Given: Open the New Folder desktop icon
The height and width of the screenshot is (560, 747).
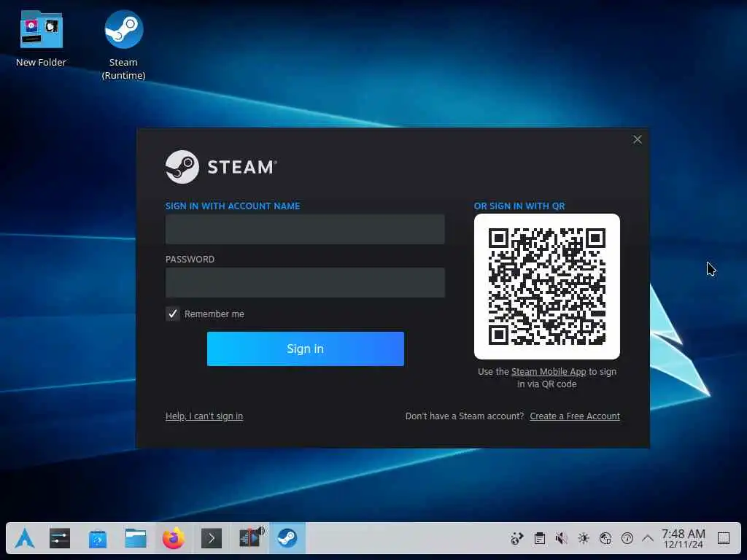Looking at the screenshot, I should (41, 39).
